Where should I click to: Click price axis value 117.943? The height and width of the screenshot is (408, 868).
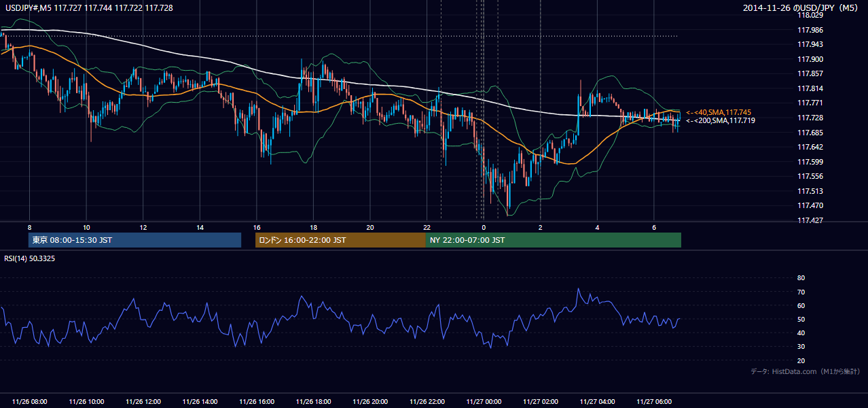coord(810,44)
